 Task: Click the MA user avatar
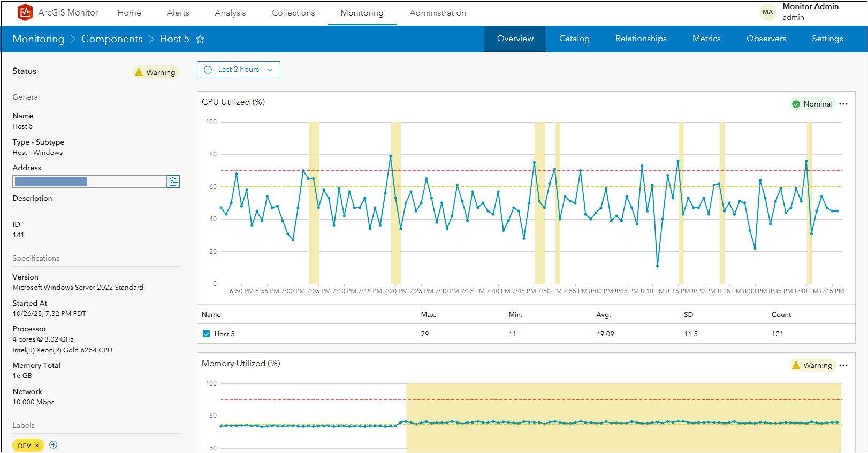pos(767,12)
